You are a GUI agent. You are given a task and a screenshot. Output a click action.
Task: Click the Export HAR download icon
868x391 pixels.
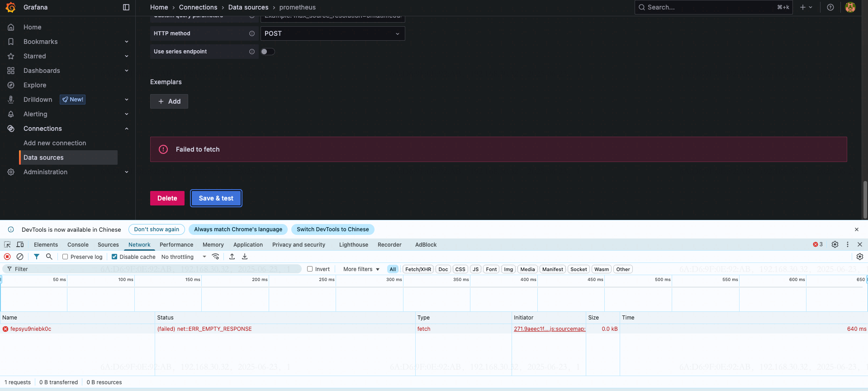(x=245, y=257)
